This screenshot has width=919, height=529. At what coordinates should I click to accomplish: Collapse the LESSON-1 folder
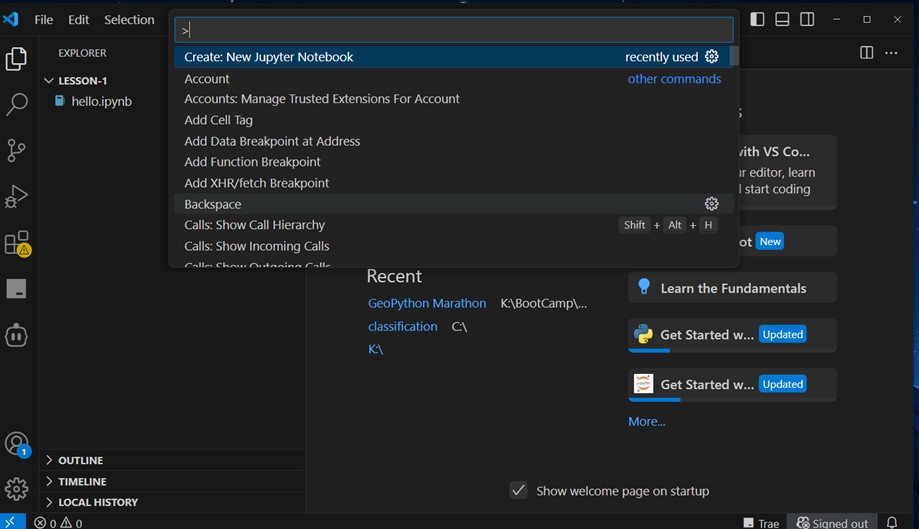[49, 80]
